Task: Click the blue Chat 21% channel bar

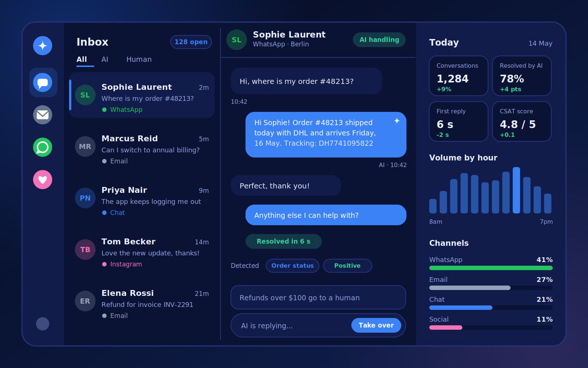Action: click(x=461, y=308)
